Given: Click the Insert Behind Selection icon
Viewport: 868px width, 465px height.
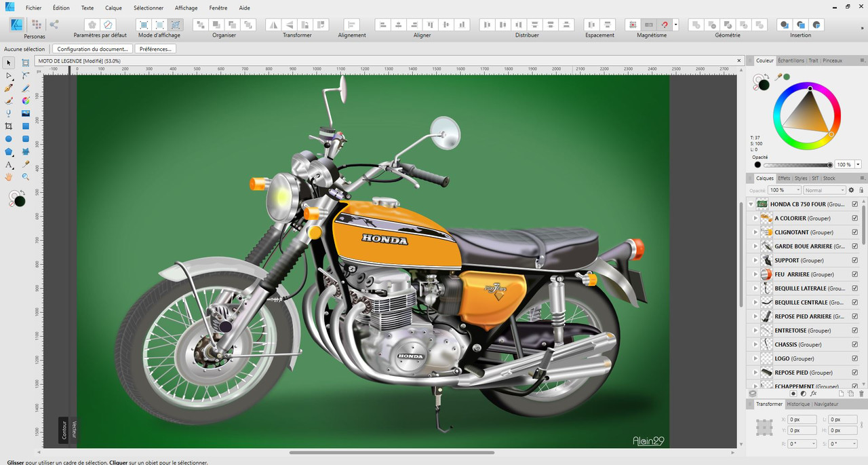Looking at the screenshot, I should 785,24.
